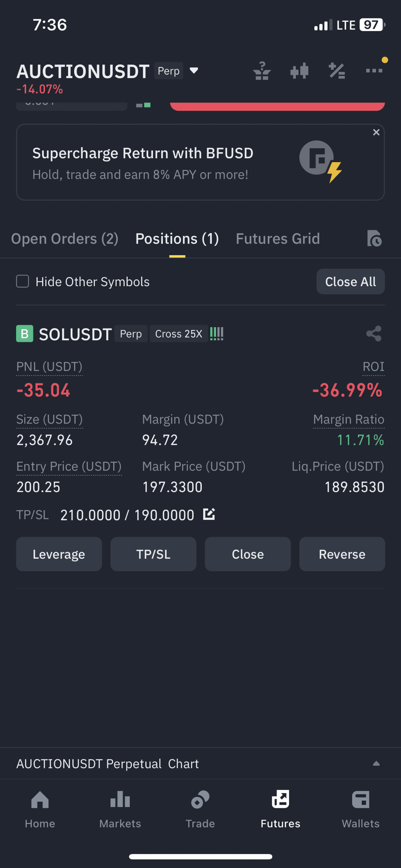Screen dimensions: 401x868
Task: Toggle Hide Other Symbols checkbox
Action: [x=23, y=281]
